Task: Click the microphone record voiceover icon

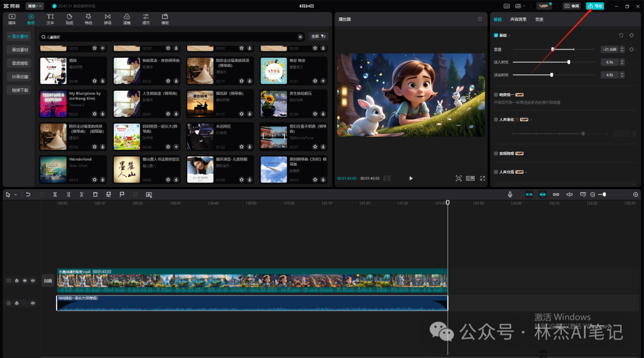Action: point(510,195)
